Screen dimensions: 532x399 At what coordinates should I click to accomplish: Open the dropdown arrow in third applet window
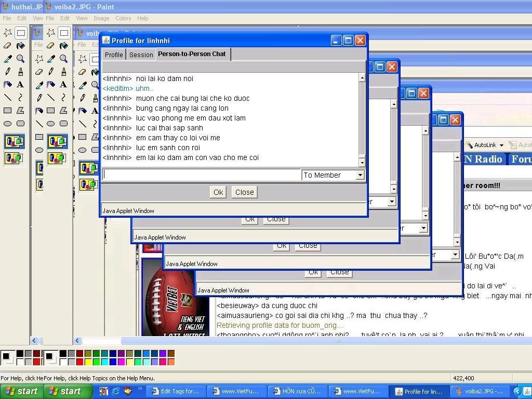click(x=423, y=228)
